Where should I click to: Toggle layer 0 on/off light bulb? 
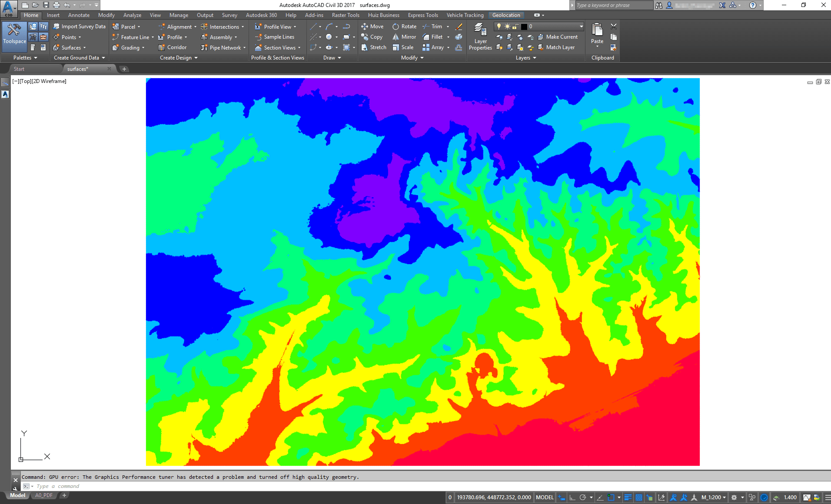click(499, 27)
